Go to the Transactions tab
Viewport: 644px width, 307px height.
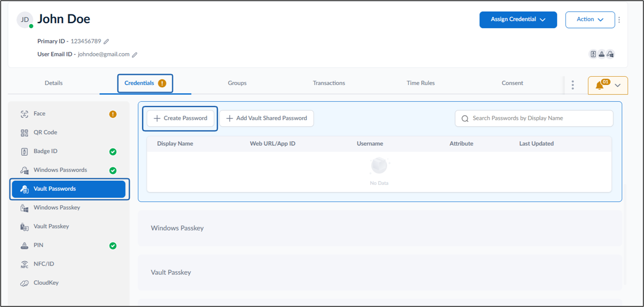329,83
